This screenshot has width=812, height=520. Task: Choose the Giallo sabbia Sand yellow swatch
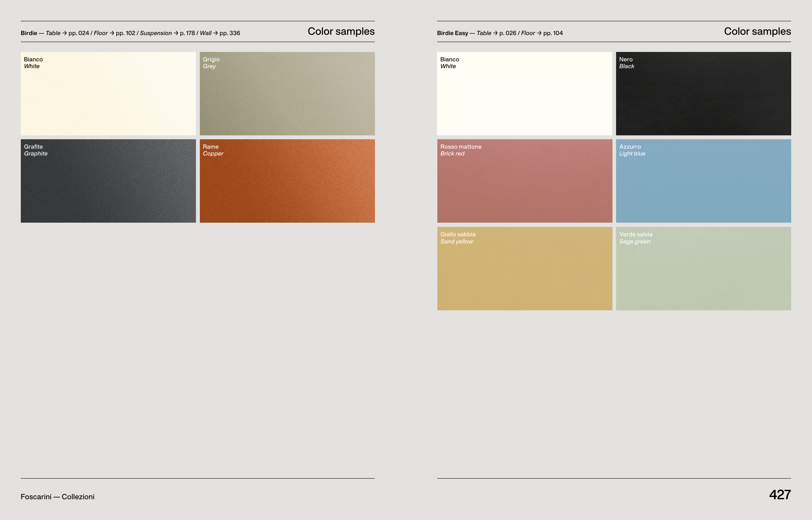[524, 268]
